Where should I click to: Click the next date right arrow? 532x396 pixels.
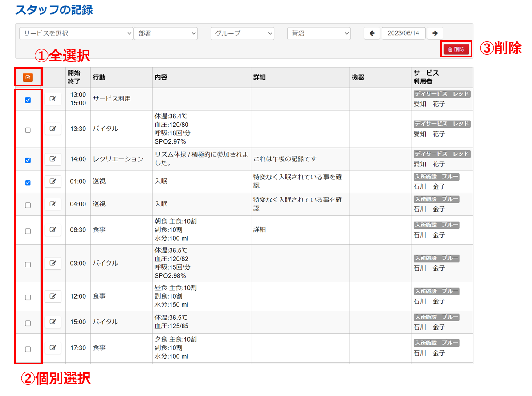point(435,33)
